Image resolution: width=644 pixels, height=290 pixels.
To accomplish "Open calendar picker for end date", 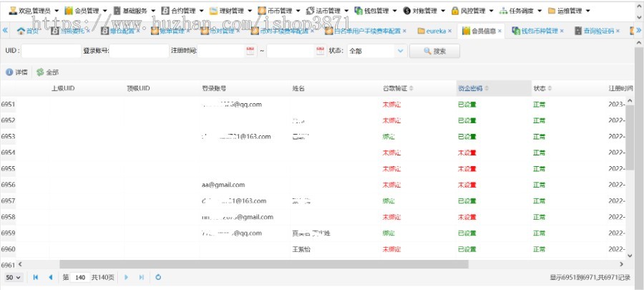I will pyautogui.click(x=321, y=51).
